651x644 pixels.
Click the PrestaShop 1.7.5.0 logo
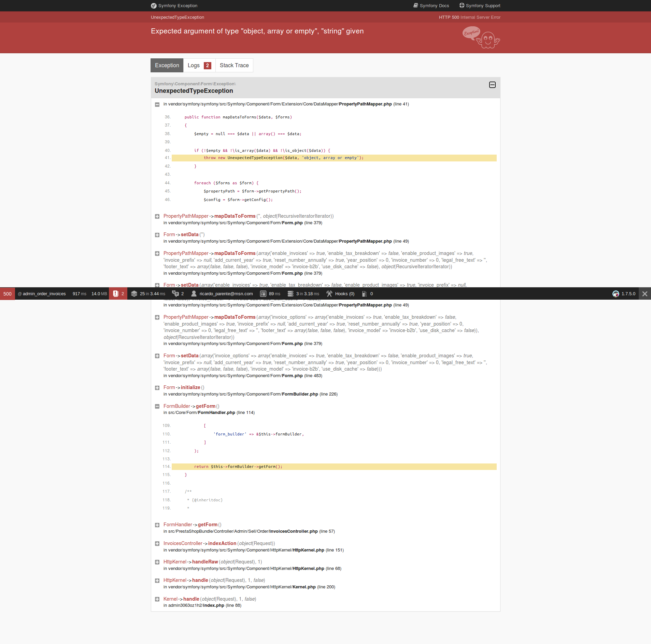click(x=615, y=294)
